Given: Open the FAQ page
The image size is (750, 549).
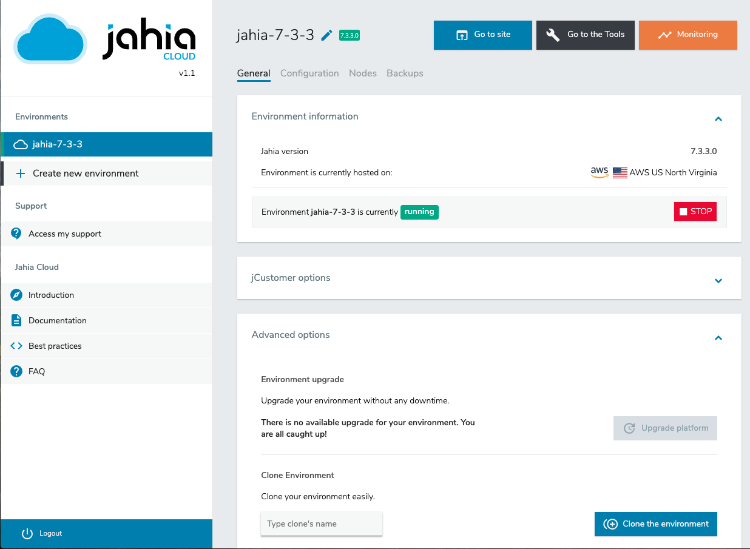Looking at the screenshot, I should pyautogui.click(x=106, y=371).
